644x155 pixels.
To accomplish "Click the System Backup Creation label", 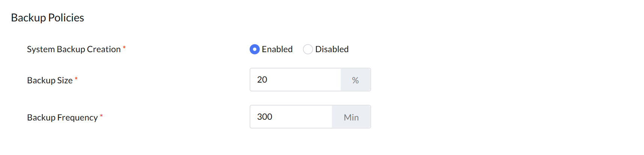I will [74, 49].
